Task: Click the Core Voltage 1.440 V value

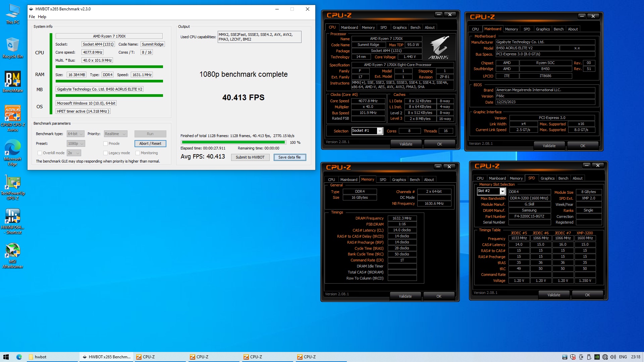Action: click(410, 57)
